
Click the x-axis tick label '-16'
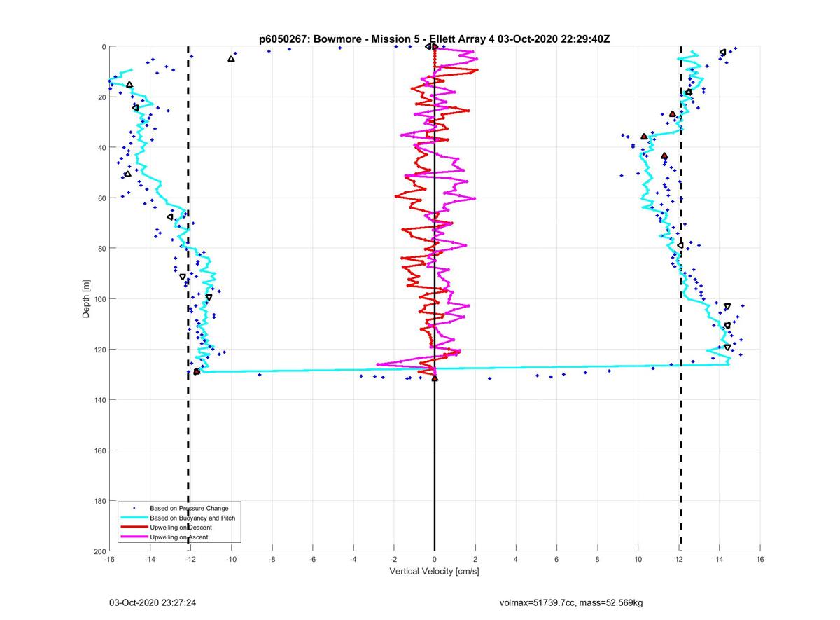click(108, 559)
